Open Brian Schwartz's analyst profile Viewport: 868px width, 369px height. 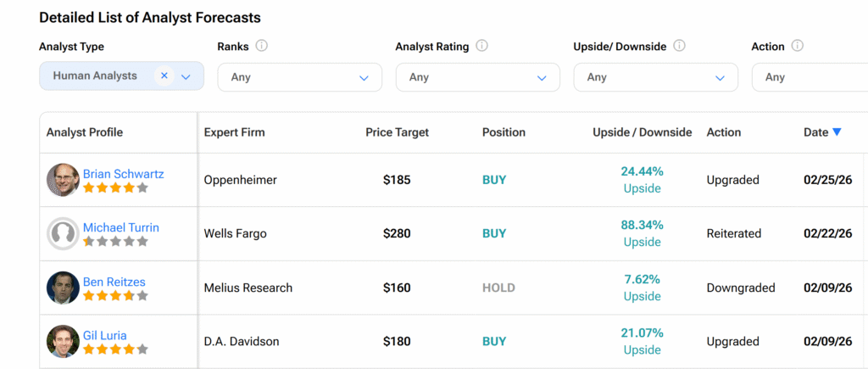pos(123,174)
